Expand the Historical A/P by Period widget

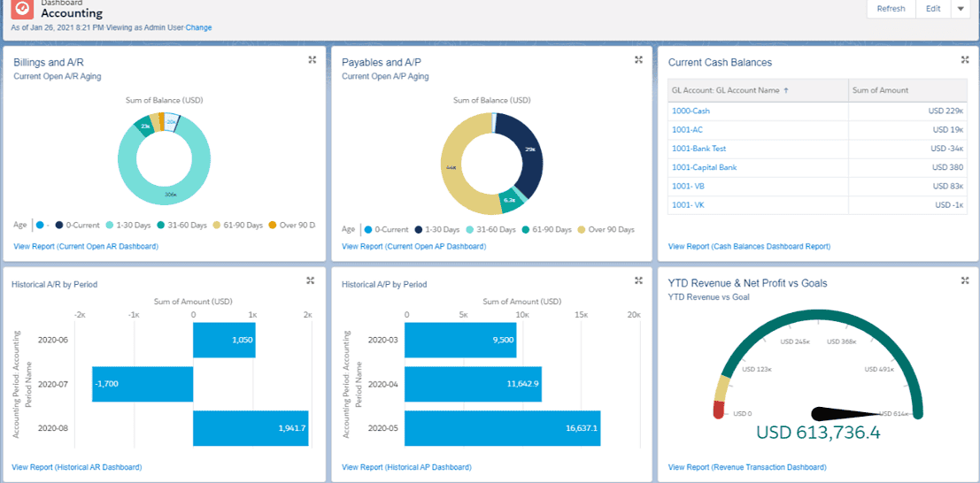pos(638,281)
